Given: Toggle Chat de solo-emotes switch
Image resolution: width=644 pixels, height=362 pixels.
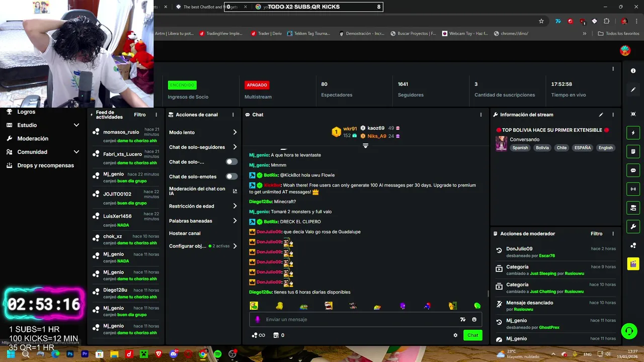Looking at the screenshot, I should tap(231, 176).
